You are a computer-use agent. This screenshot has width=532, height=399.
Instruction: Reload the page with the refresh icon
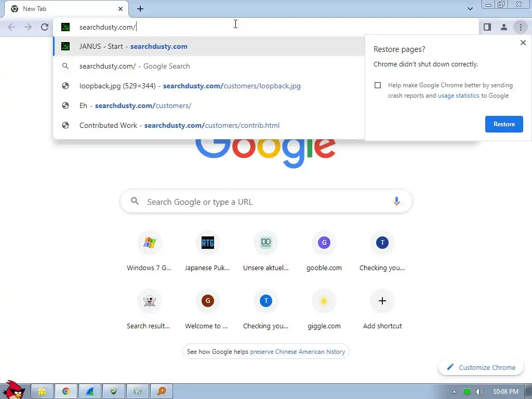tap(45, 27)
